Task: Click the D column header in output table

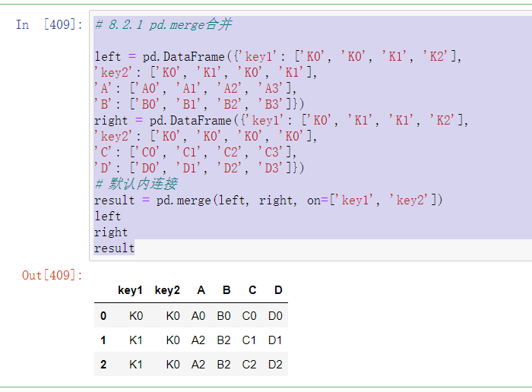Action: pyautogui.click(x=278, y=290)
